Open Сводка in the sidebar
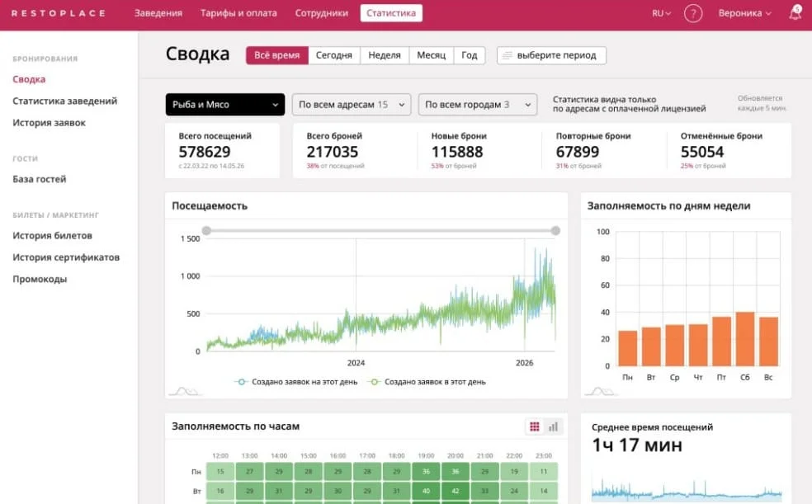Viewport: 812px width, 504px height. pos(29,79)
